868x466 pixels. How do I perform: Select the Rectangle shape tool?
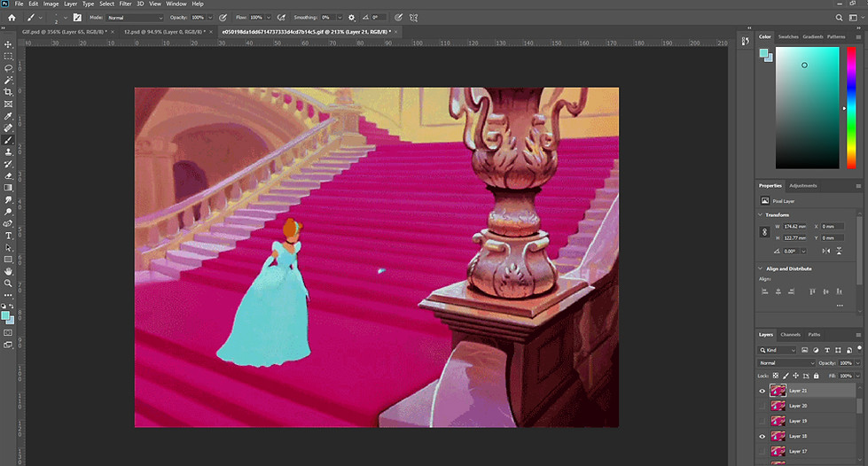[x=8, y=260]
